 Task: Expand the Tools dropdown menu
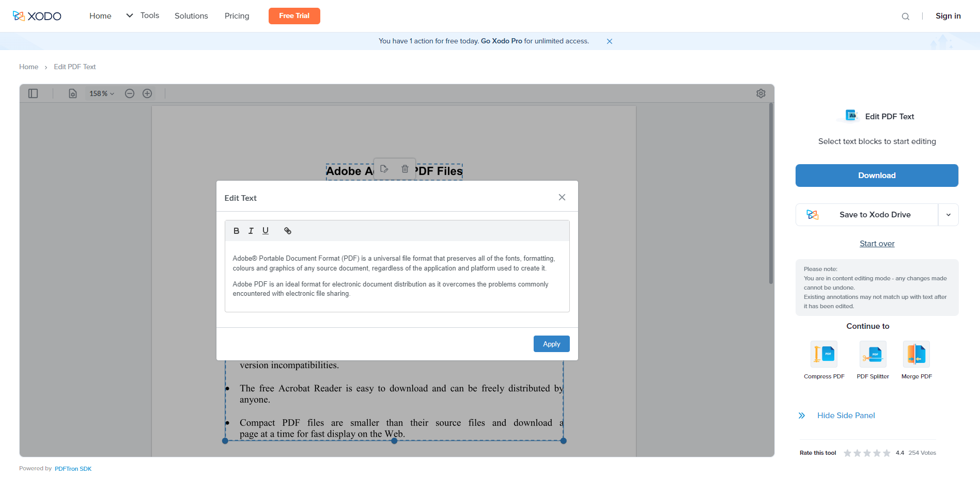pos(143,15)
